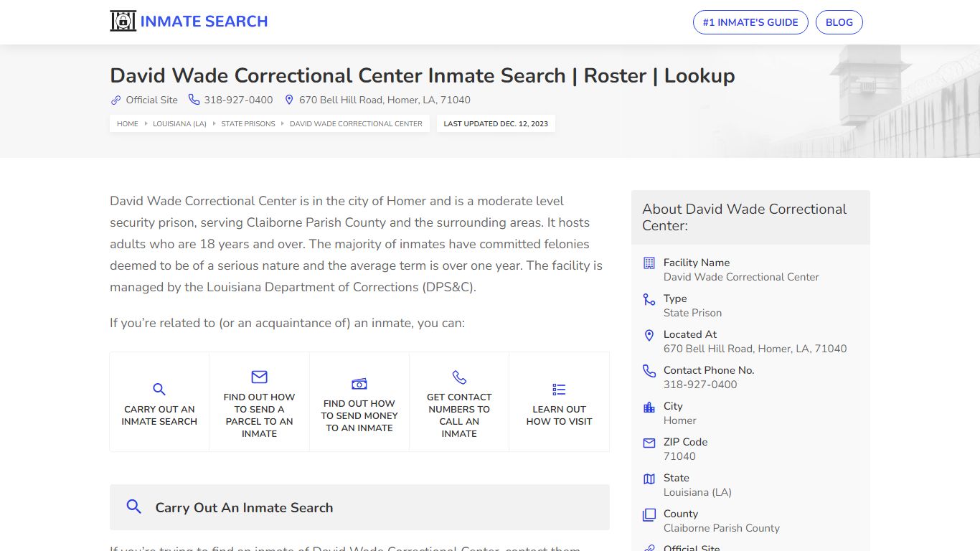Click the ZIP Code value 71040
The height and width of the screenshot is (551, 980).
pyautogui.click(x=679, y=456)
